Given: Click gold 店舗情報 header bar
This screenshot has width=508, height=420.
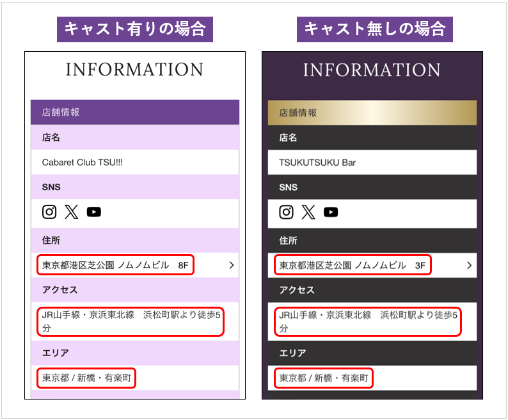Looking at the screenshot, I should [372, 113].
